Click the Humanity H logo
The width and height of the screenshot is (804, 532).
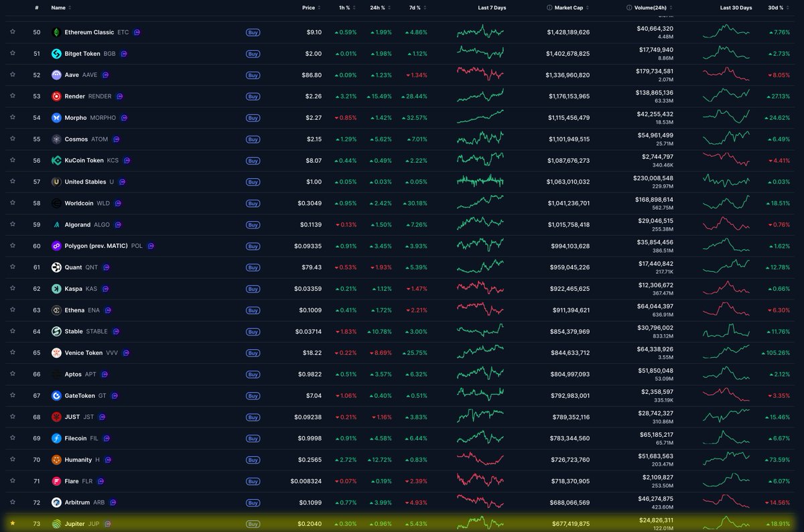(x=56, y=460)
